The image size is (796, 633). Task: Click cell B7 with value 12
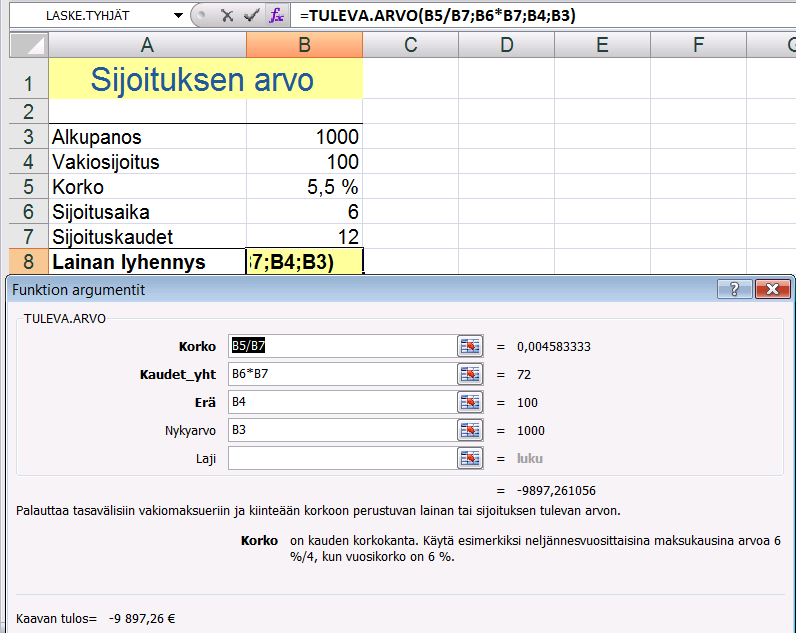point(305,236)
